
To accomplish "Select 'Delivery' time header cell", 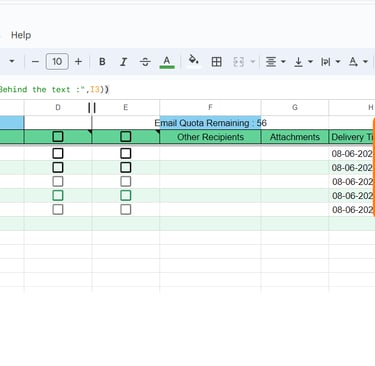I will tap(352, 137).
